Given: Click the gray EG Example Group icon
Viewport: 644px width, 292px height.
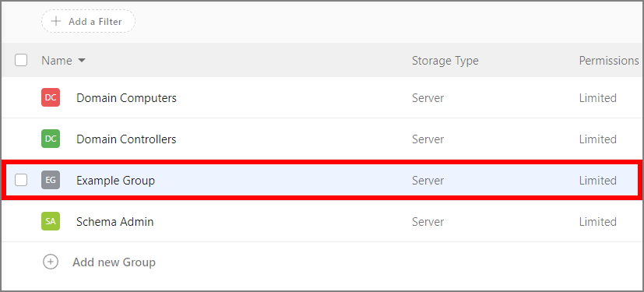Looking at the screenshot, I should (51, 180).
